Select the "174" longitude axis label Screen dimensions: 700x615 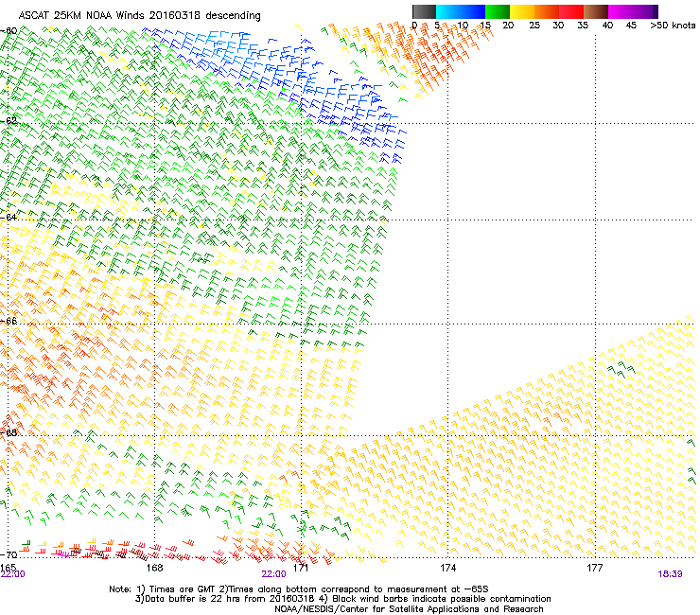coord(447,568)
